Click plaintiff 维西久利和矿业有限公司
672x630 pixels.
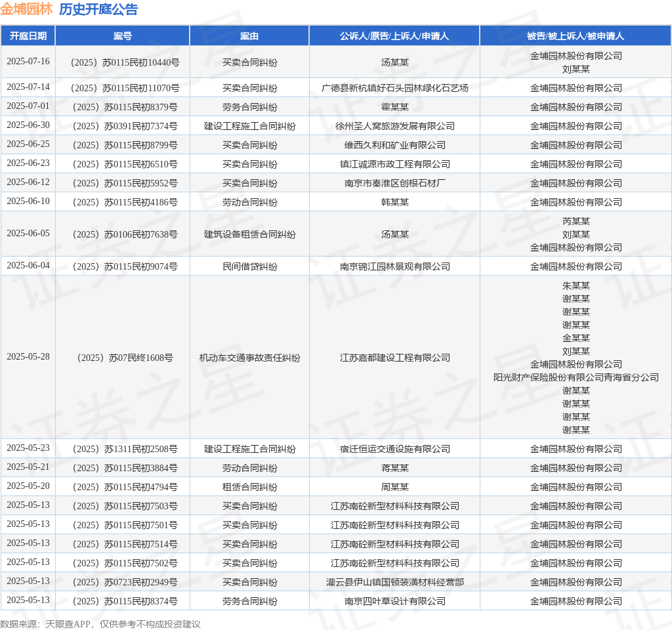[x=394, y=145]
